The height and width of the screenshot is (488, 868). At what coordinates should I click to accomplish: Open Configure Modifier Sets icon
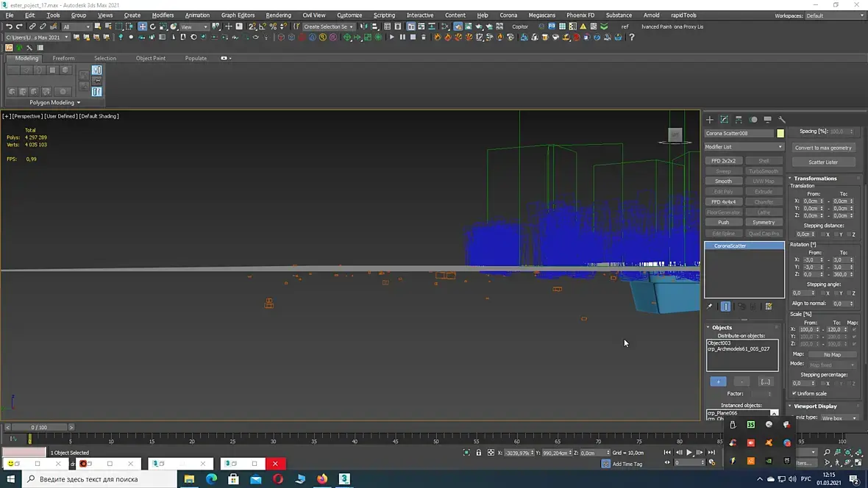click(769, 306)
